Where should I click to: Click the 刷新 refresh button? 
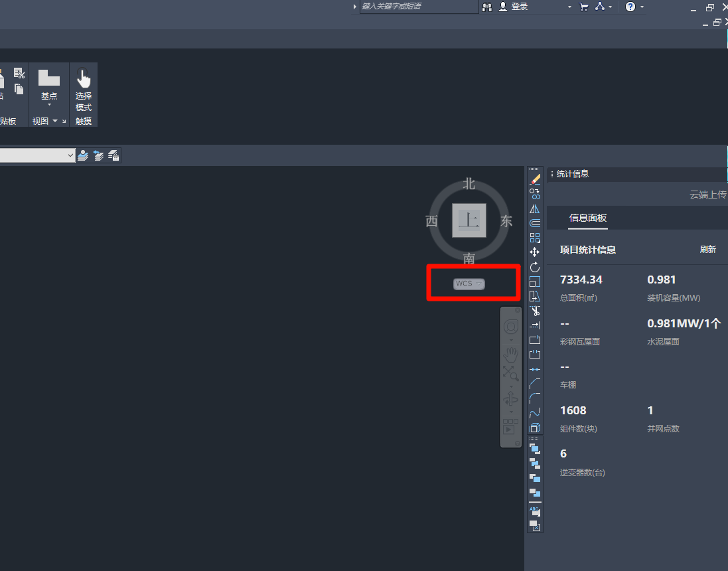tap(707, 250)
